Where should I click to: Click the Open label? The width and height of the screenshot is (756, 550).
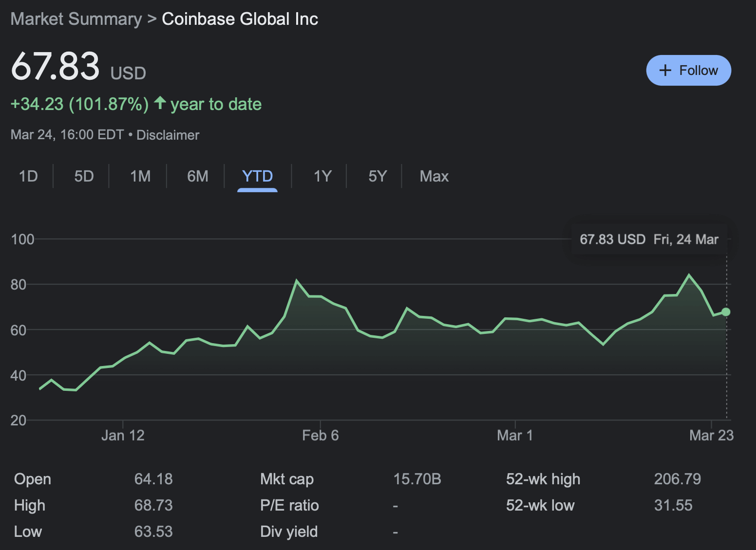(33, 479)
